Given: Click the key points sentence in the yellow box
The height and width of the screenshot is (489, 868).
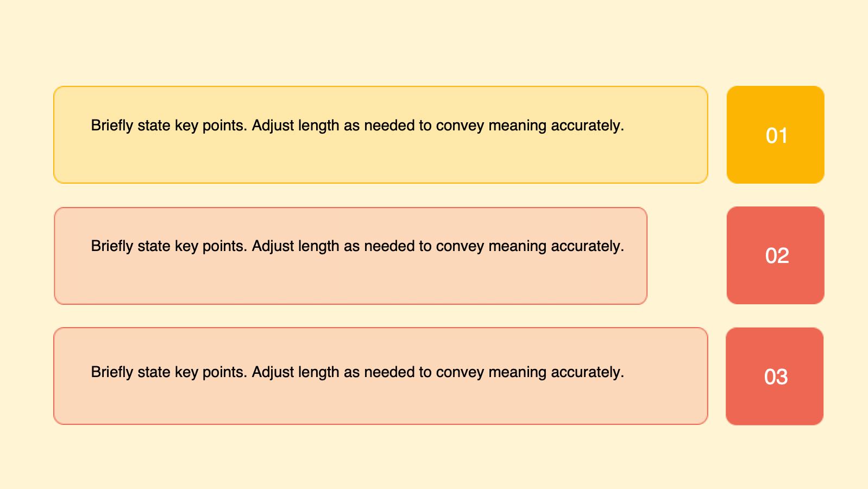Looking at the screenshot, I should (x=357, y=126).
